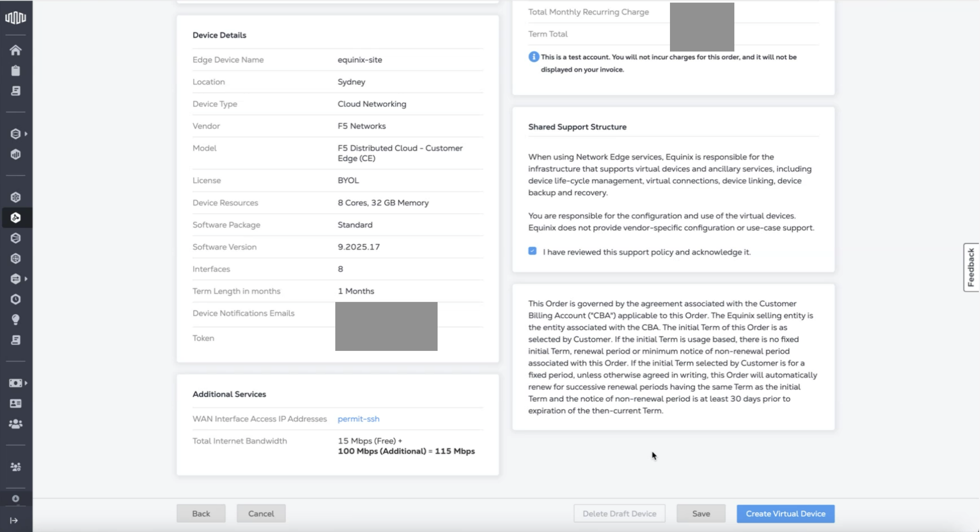
Task: Click the Create Virtual Device button
Action: (x=785, y=514)
